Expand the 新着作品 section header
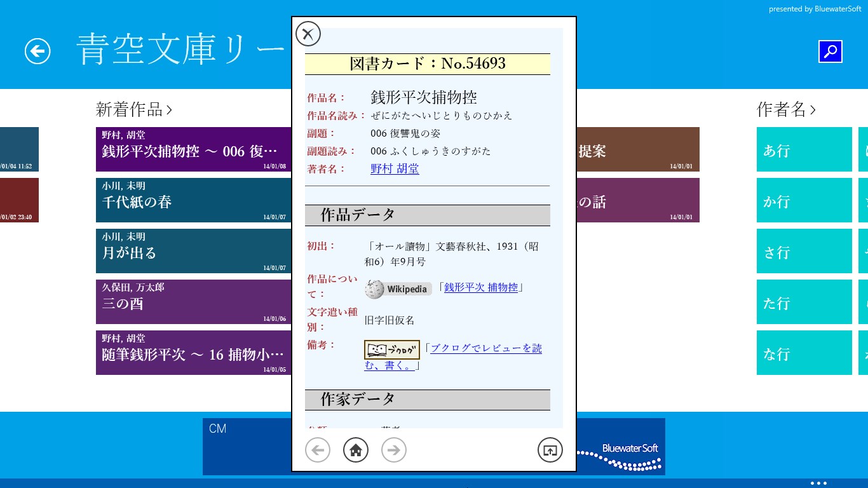Viewport: 868px width, 488px height. coord(134,110)
